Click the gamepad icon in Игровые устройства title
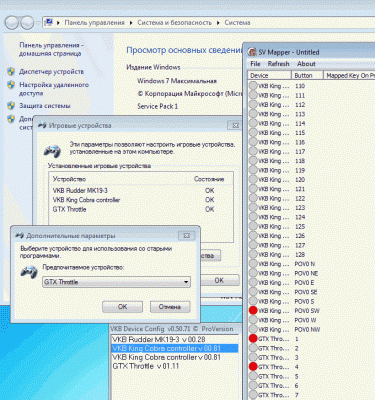 click(x=42, y=126)
